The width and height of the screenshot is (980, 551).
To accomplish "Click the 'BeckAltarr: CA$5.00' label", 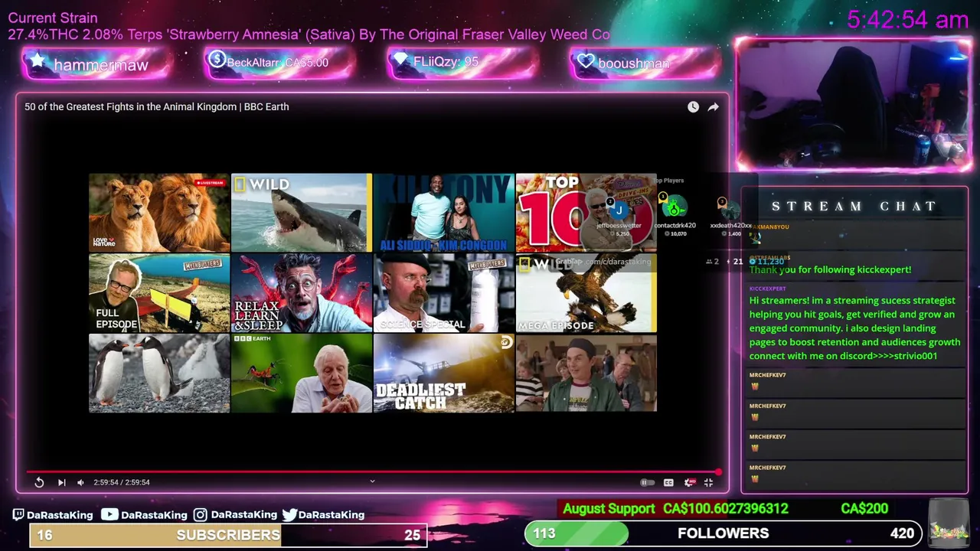I will 277,63.
